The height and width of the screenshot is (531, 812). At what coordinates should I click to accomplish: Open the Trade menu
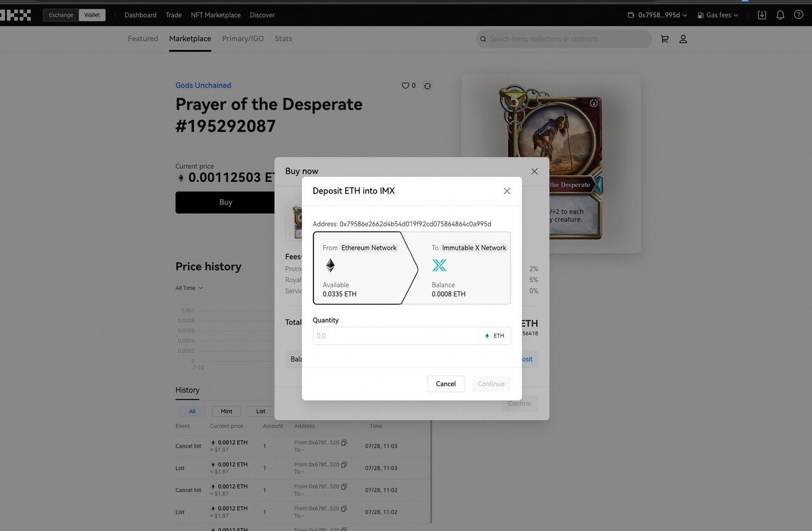[x=174, y=15]
